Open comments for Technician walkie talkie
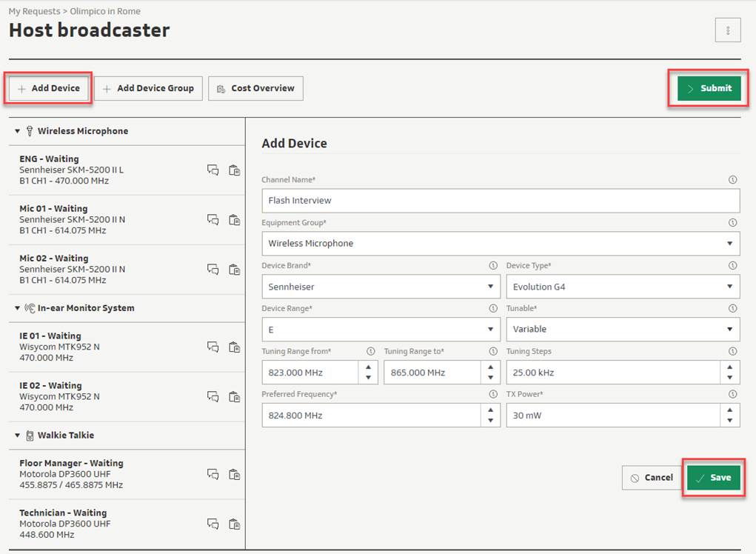Screen dimensions: 756x554 [213, 524]
